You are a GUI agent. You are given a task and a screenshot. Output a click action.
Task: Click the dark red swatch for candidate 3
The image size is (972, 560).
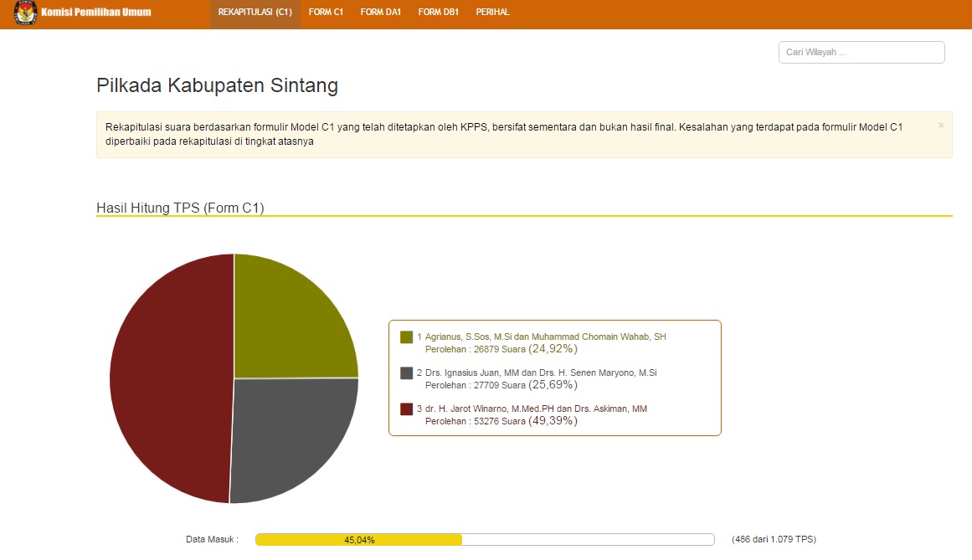pyautogui.click(x=407, y=409)
